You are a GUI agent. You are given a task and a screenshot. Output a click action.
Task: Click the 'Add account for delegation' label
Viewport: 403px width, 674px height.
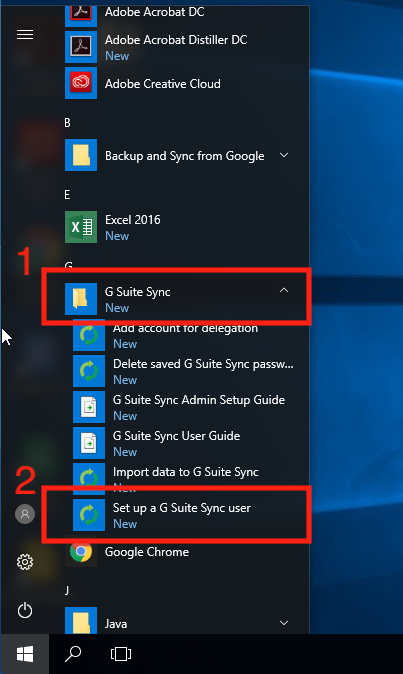(x=186, y=329)
